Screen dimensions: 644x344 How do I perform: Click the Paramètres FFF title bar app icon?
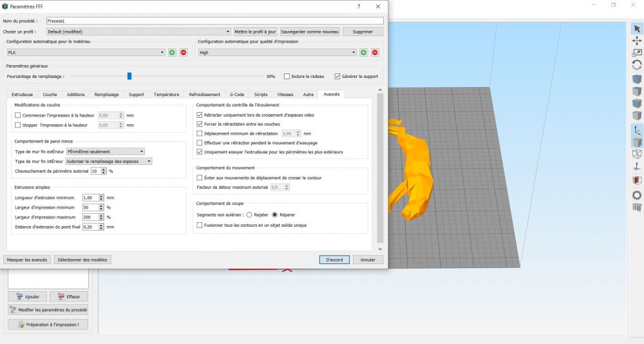(5, 6)
